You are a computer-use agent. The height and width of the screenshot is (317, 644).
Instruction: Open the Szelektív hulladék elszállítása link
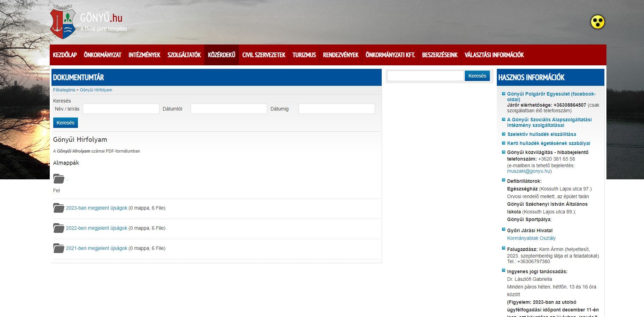pos(542,134)
